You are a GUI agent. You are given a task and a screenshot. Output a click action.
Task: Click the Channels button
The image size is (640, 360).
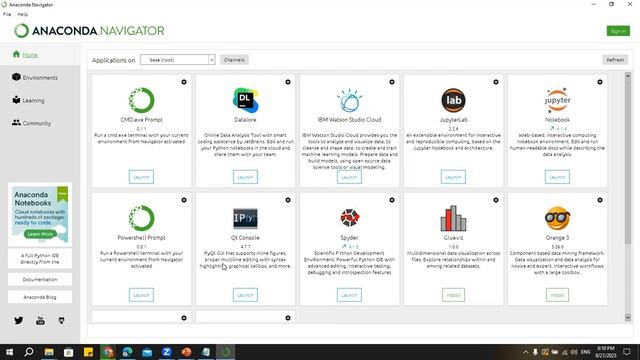(x=234, y=60)
